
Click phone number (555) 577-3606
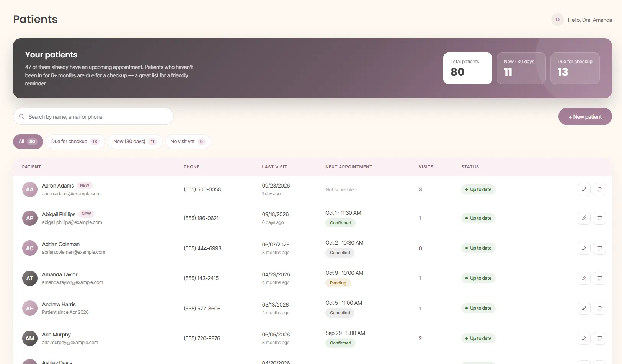pos(202,309)
